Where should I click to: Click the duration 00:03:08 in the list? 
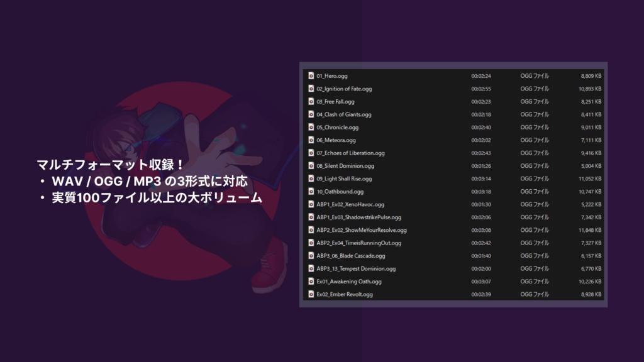tap(481, 230)
